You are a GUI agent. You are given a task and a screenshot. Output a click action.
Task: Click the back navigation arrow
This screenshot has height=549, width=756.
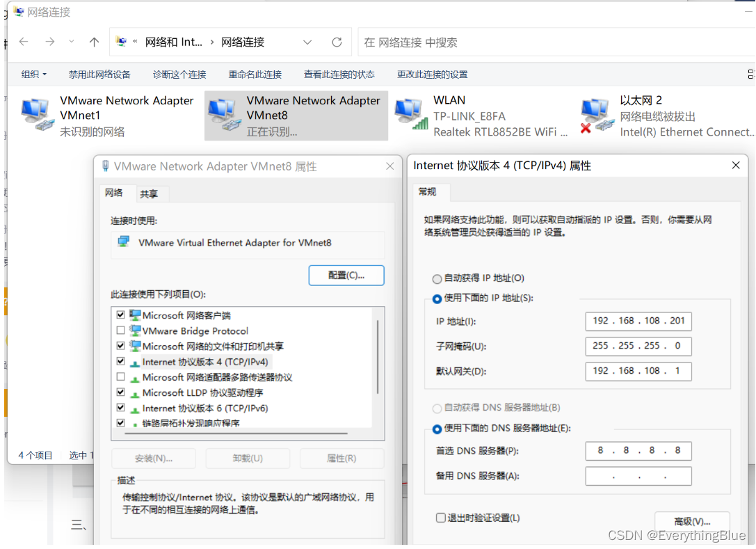[x=23, y=42]
